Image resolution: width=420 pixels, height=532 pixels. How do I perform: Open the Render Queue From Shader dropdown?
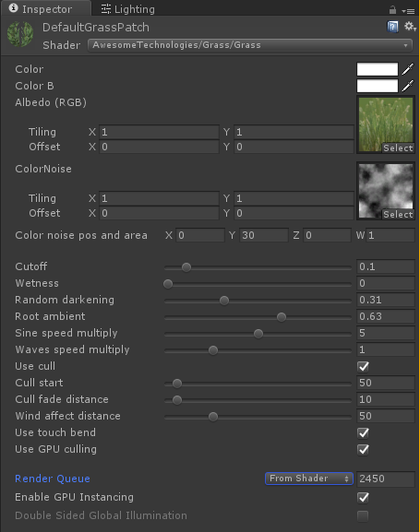(309, 479)
